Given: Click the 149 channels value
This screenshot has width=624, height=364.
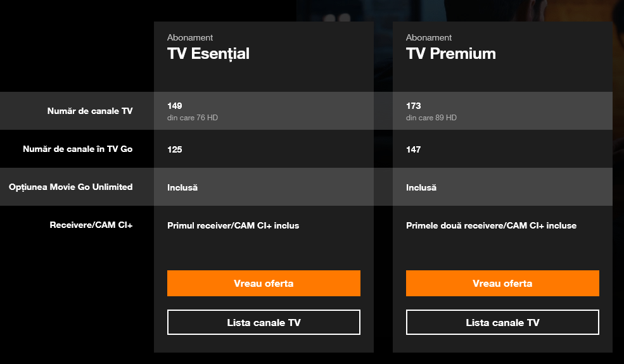Looking at the screenshot, I should pos(175,106).
